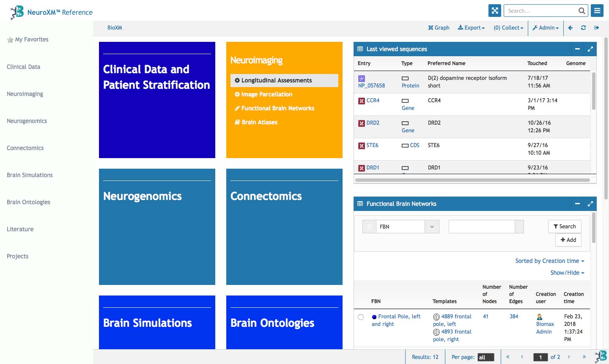
Task: Expand the Admin dropdown menu
Action: click(x=545, y=28)
